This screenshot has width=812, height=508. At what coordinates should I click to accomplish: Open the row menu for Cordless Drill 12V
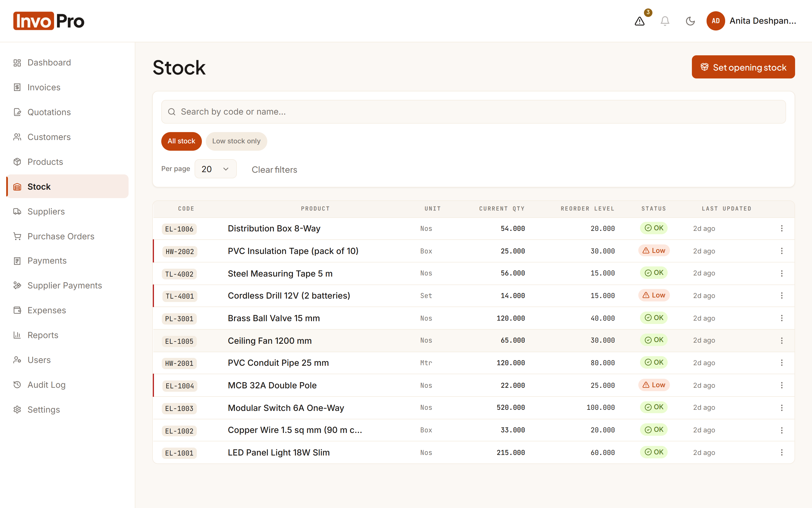[x=782, y=296]
